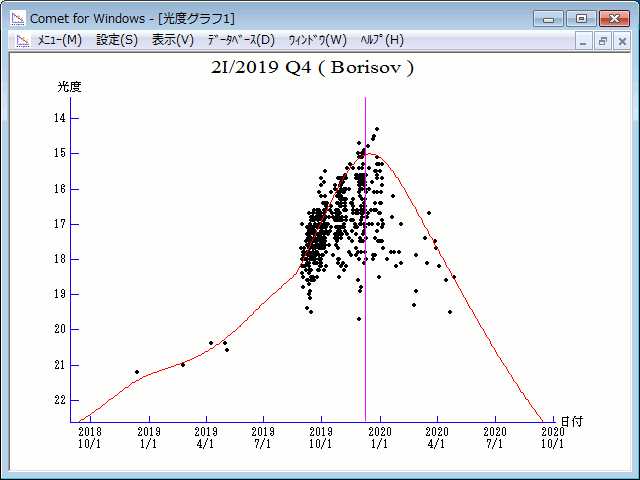Viewport: 640px width, 480px height.
Task: Restore down the inner 光度グラフ1 child window
Action: [x=603, y=41]
